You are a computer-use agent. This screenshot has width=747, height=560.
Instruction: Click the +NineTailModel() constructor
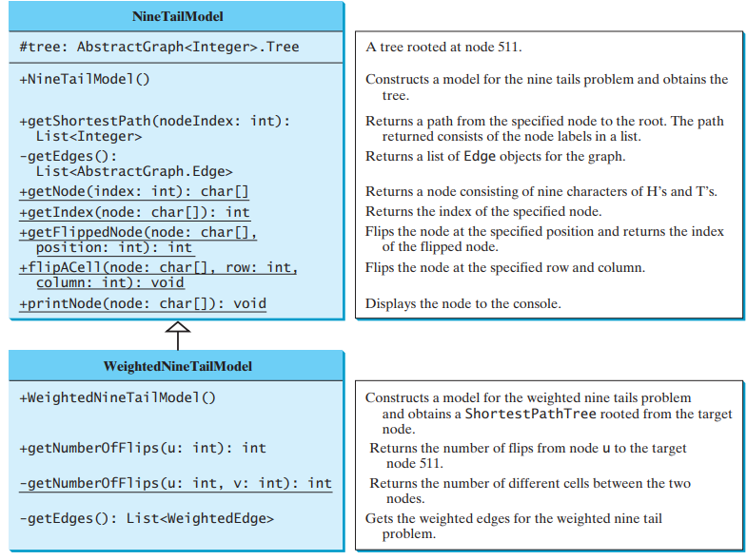click(x=85, y=79)
